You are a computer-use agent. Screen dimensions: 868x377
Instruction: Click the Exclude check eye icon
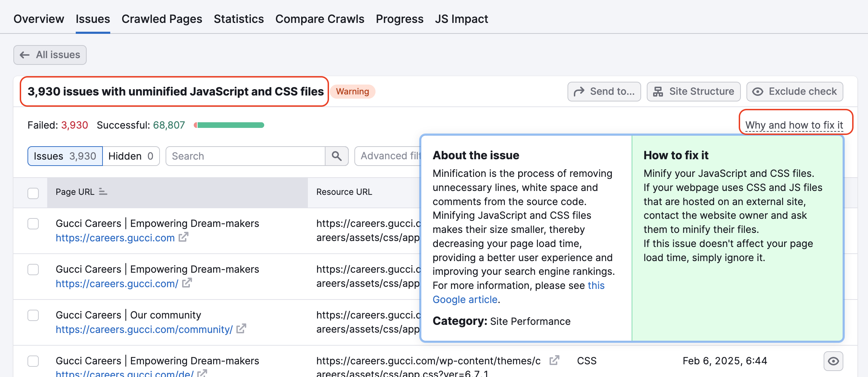coord(758,91)
